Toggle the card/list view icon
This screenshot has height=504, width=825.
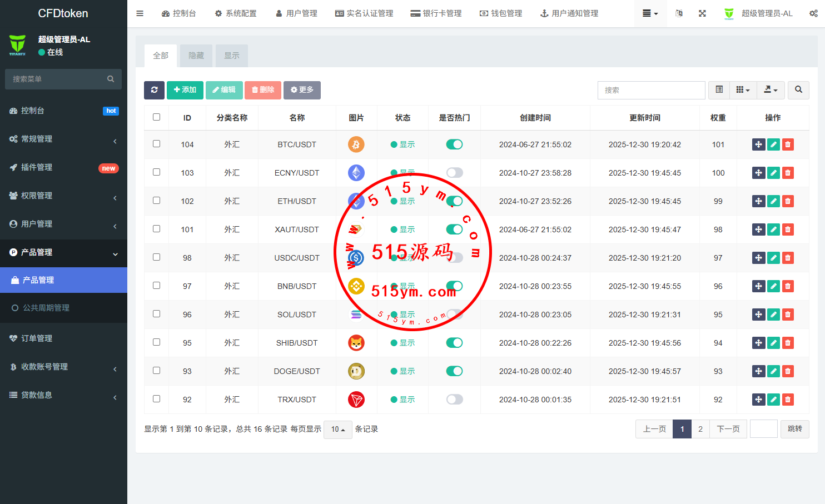tap(719, 90)
